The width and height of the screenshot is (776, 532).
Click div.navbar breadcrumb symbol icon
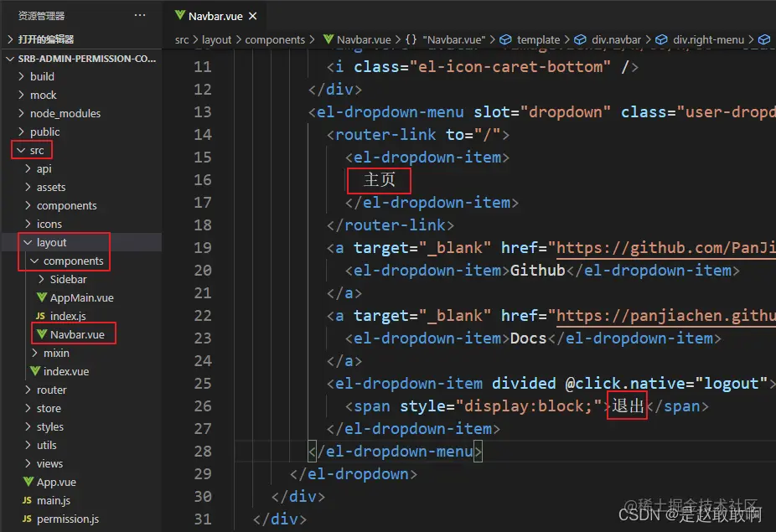pyautogui.click(x=580, y=39)
